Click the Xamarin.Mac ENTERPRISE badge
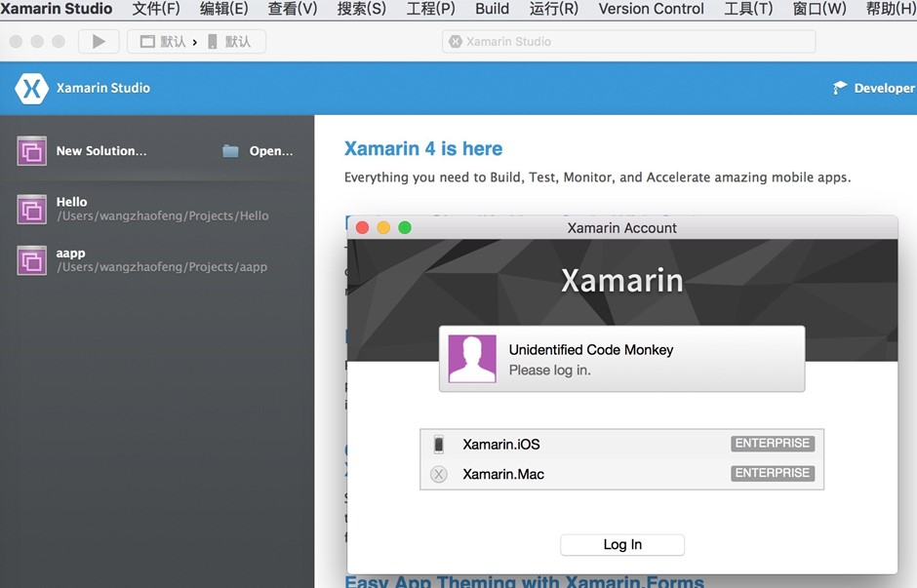917x588 pixels. pos(773,473)
